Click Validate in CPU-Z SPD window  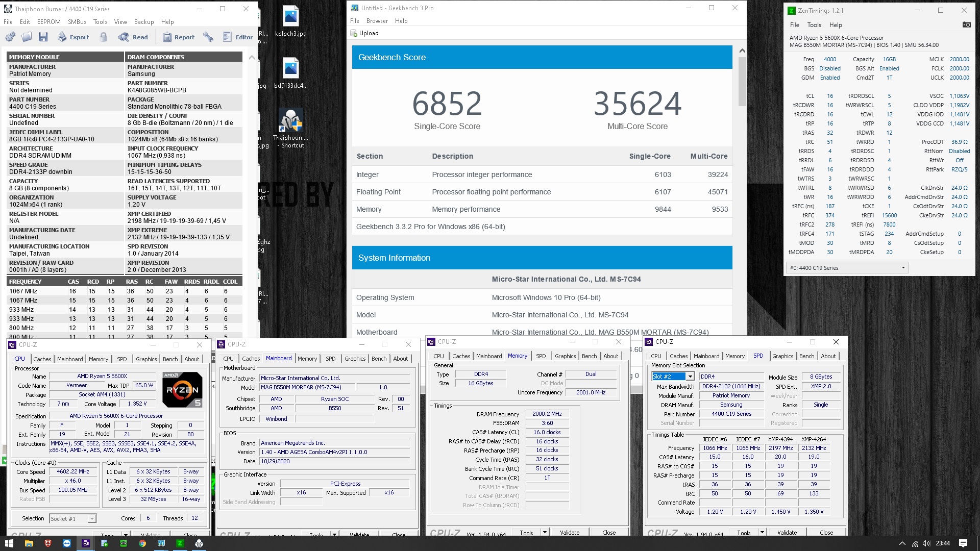(x=787, y=533)
